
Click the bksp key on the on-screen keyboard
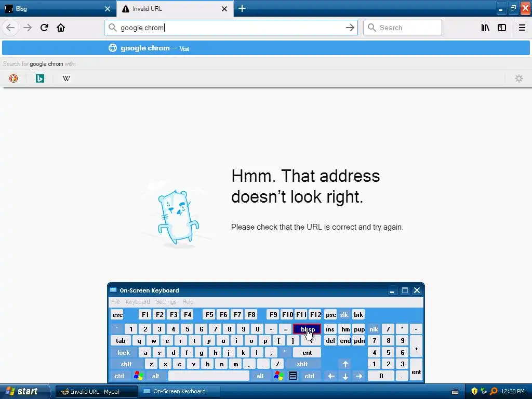tap(307, 329)
